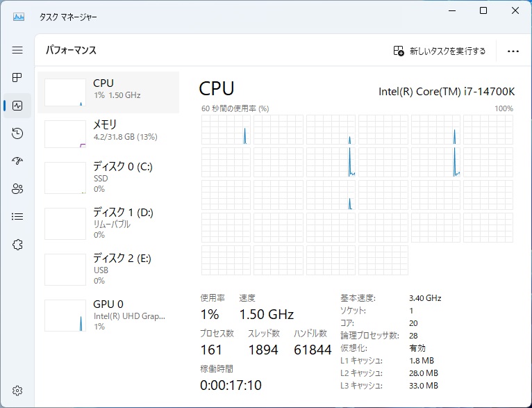Open the three-dot more options menu
The image size is (532, 408).
coord(513,51)
